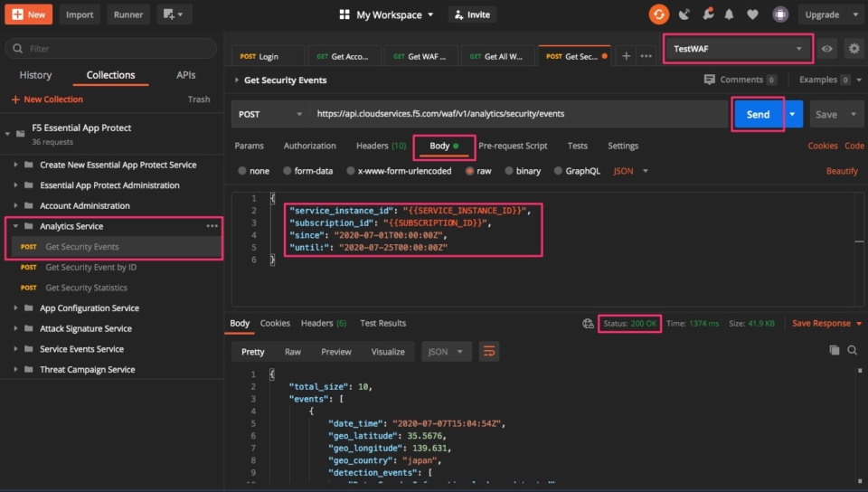Switch to the APIs tab
The image size is (868, 492).
pos(186,75)
